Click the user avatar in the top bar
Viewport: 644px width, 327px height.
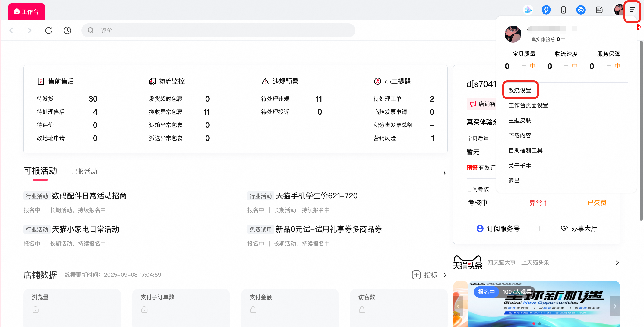point(619,10)
